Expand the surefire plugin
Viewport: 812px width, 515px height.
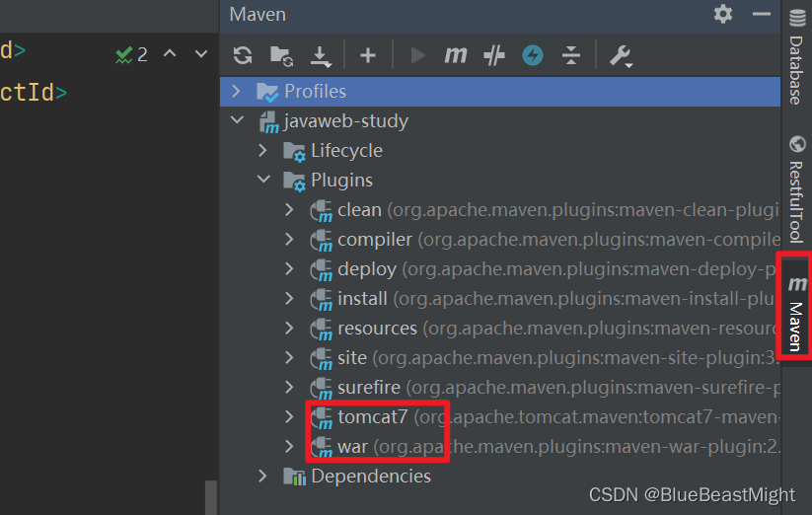pyautogui.click(x=289, y=387)
